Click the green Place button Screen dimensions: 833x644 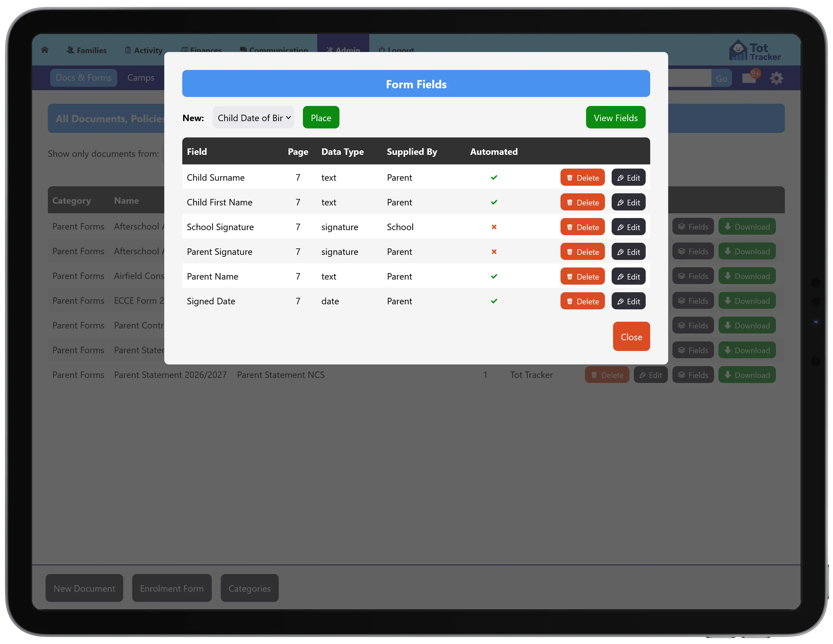321,118
